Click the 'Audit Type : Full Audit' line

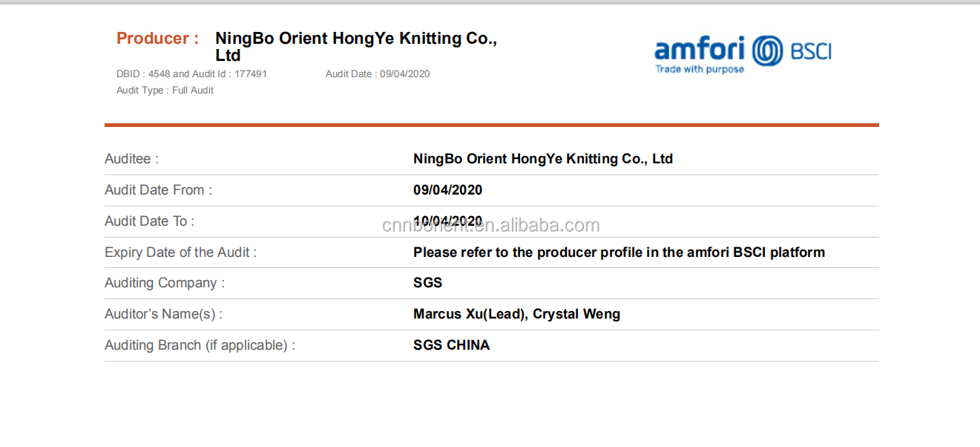(x=165, y=90)
